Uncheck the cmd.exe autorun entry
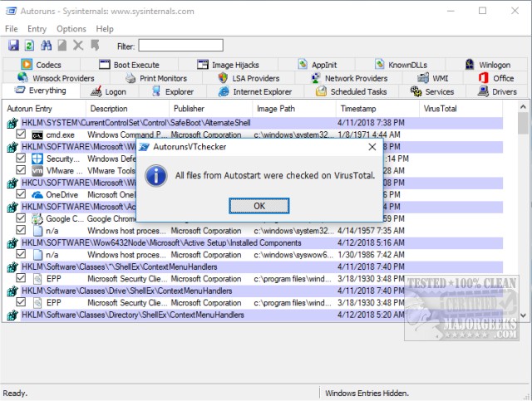Image resolution: width=532 pixels, height=401 pixels. pyautogui.click(x=21, y=134)
